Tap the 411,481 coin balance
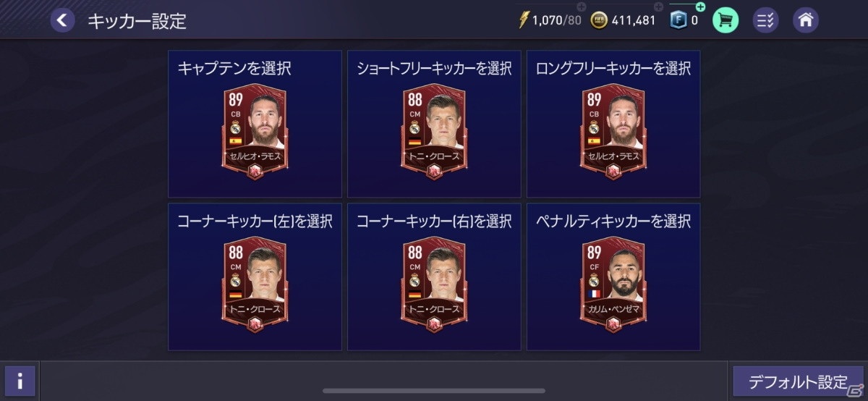This screenshot has height=401, width=868. pyautogui.click(x=633, y=20)
